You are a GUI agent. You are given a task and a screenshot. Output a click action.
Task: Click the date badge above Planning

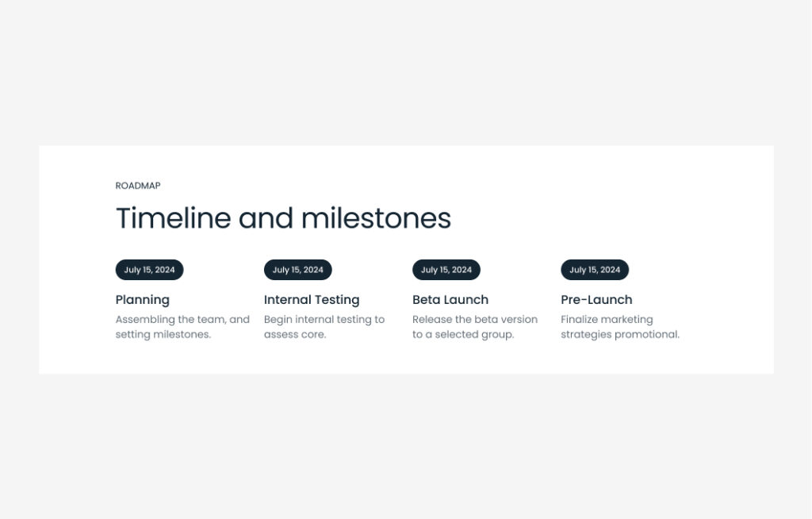149,270
